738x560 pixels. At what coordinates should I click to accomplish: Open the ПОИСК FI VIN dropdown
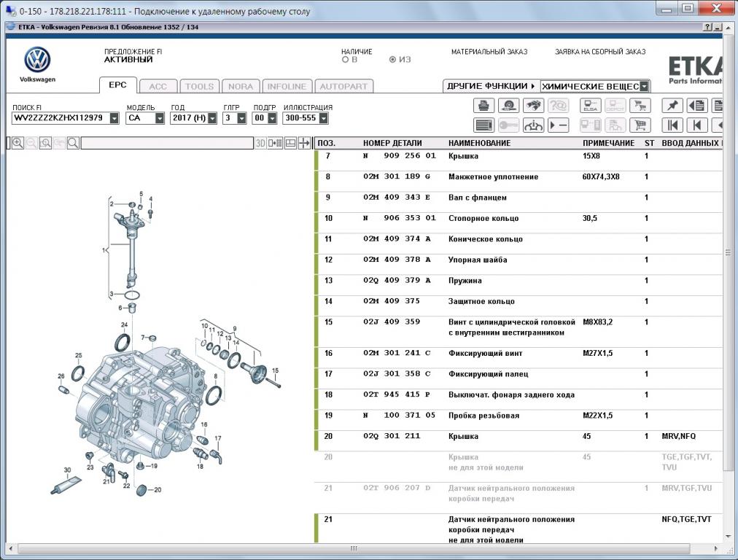[x=114, y=118]
